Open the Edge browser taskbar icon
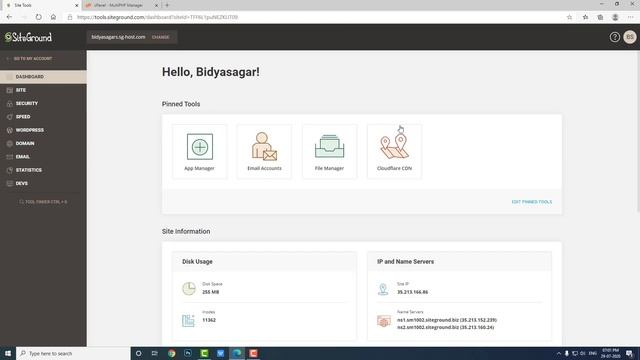Viewport: 640px width, 360px height. 237,353
